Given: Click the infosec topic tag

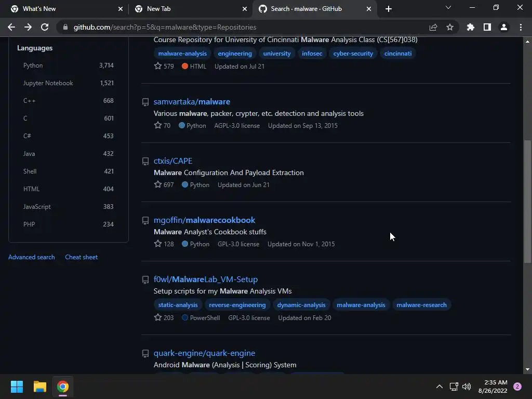Looking at the screenshot, I should (x=312, y=54).
